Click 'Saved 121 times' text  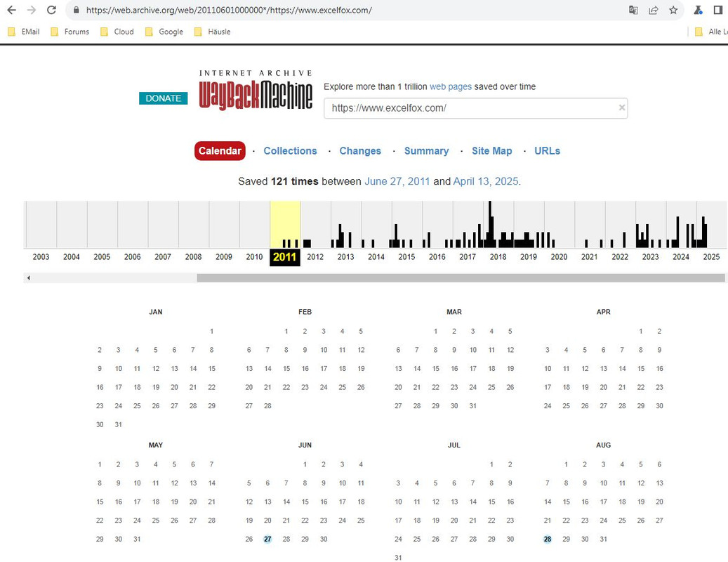tap(278, 181)
